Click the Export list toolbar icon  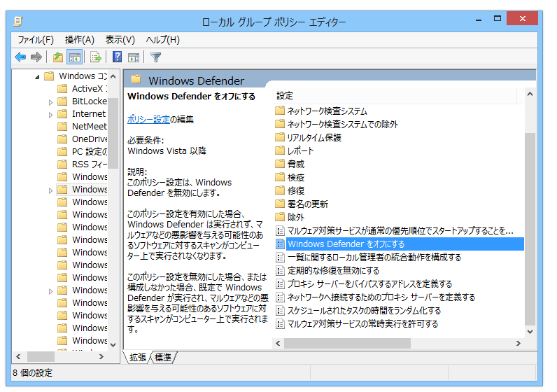click(x=96, y=57)
